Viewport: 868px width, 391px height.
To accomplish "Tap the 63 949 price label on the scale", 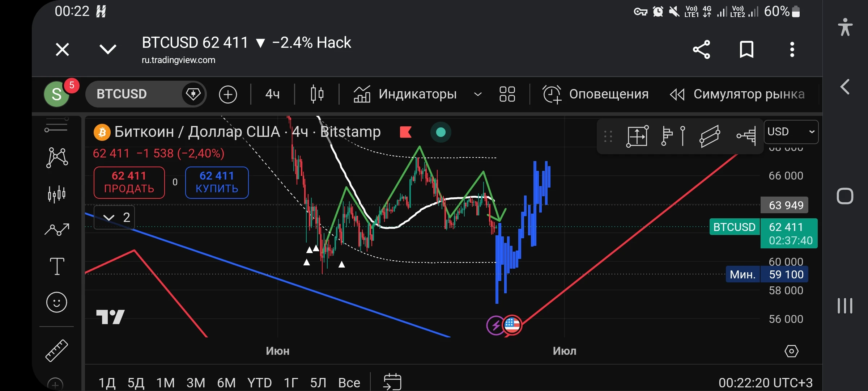I will coord(784,205).
